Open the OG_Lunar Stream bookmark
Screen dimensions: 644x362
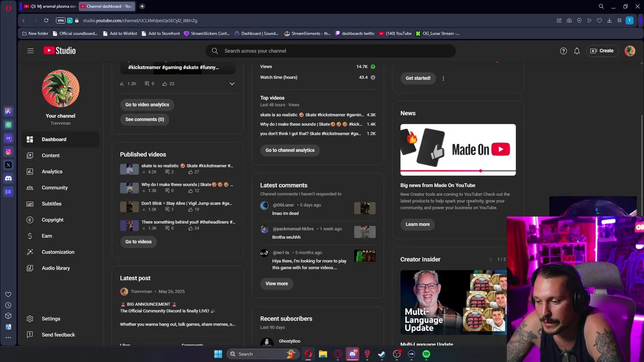click(437, 34)
